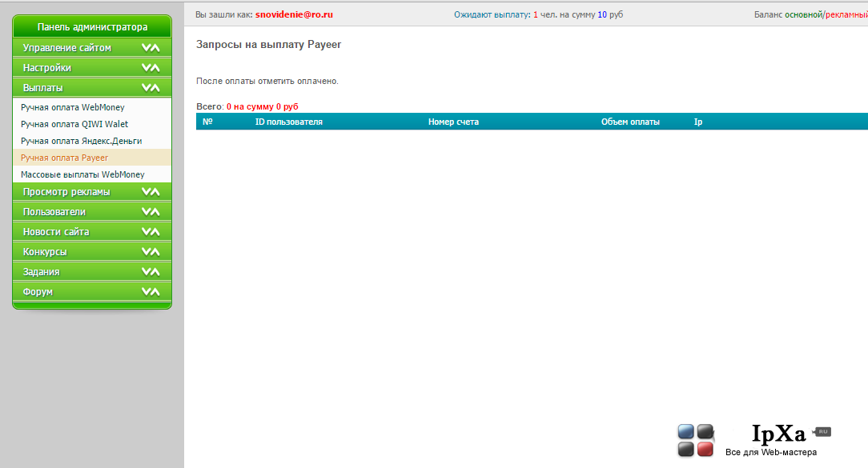The width and height of the screenshot is (868, 468).
Task: Click the 0 на сумму 0 руб total
Action: tap(263, 106)
